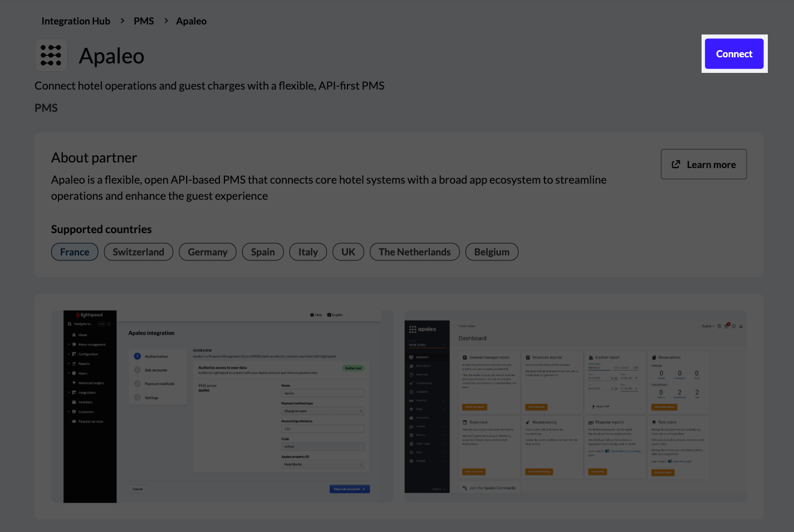Select the Italy country chip
Viewport: 794px width, 532px height.
pos(308,252)
